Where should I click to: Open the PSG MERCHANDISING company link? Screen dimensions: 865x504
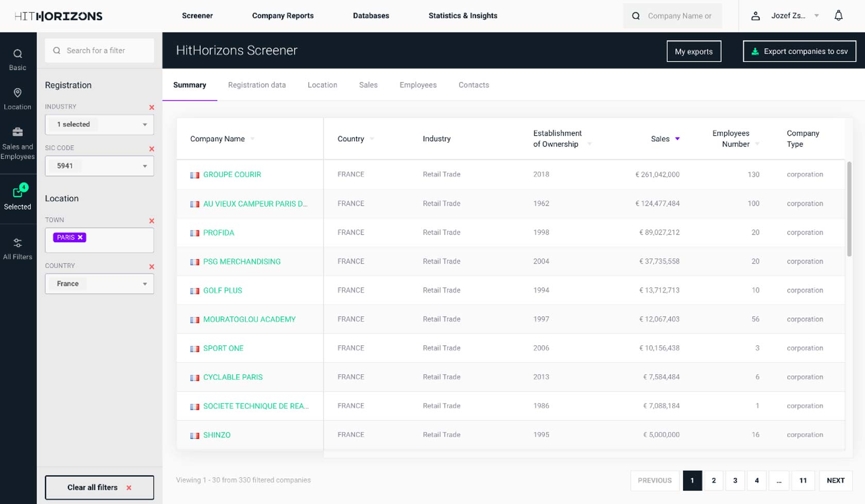coord(242,262)
